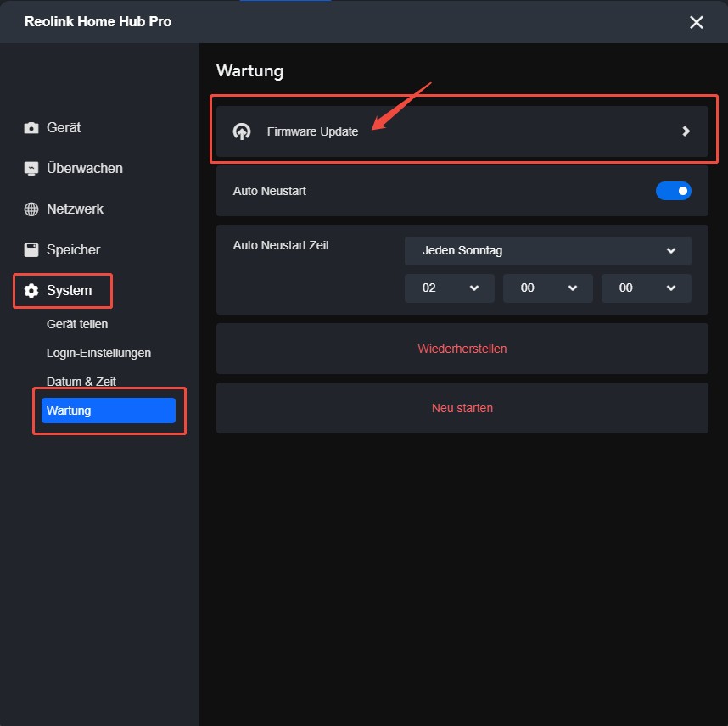Image resolution: width=728 pixels, height=726 pixels.
Task: Open the Gerät settings section
Action: [64, 128]
